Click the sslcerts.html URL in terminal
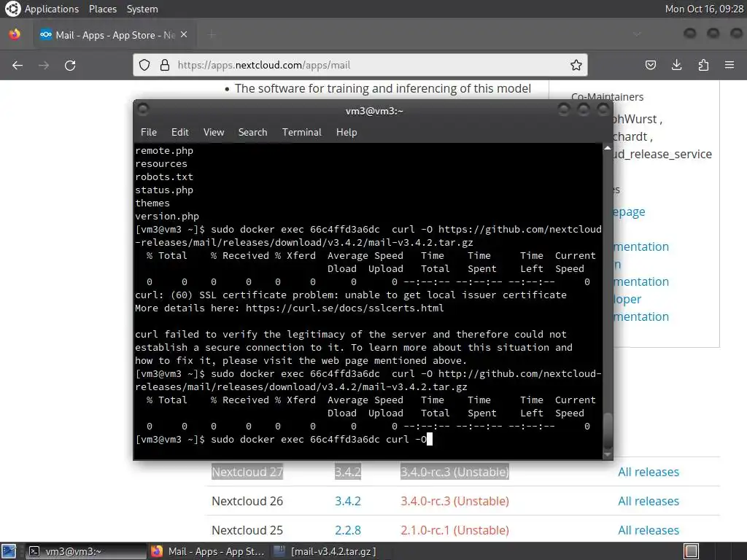The height and width of the screenshot is (560, 747). [345, 308]
